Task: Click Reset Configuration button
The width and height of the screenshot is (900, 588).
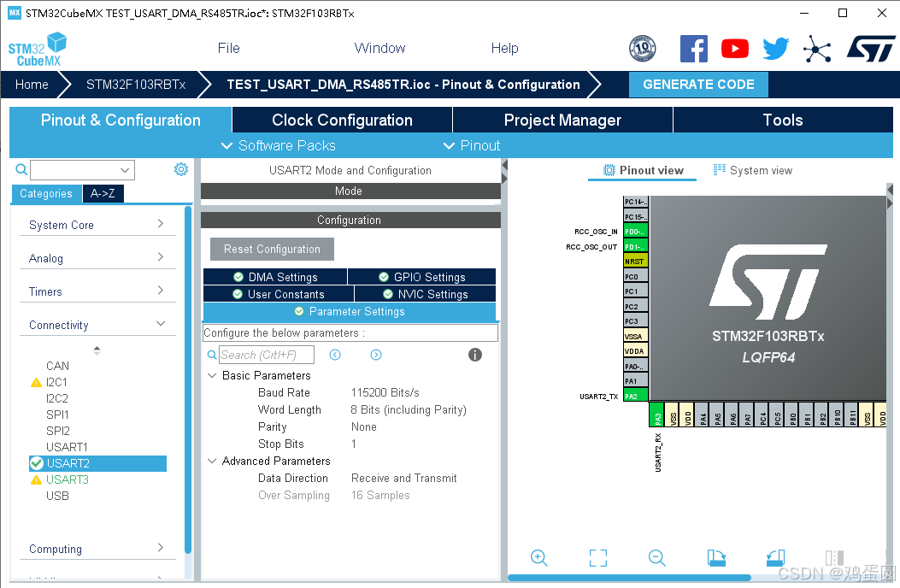Action: (x=272, y=250)
